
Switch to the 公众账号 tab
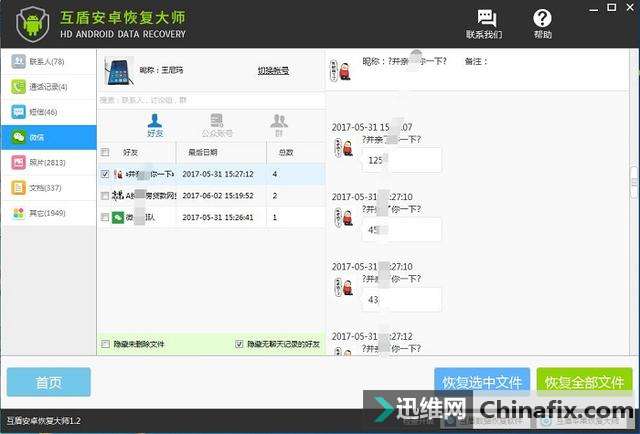pyautogui.click(x=216, y=126)
